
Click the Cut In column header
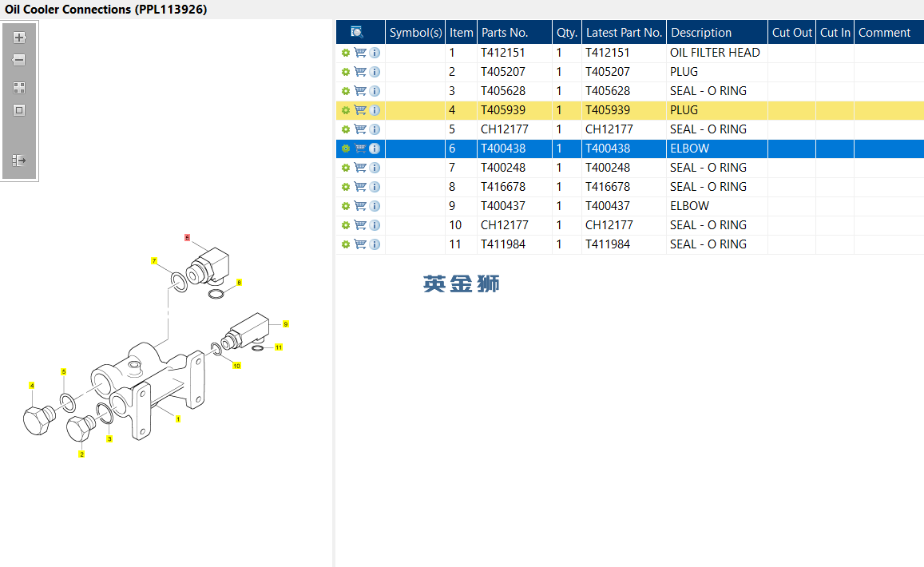tap(835, 33)
